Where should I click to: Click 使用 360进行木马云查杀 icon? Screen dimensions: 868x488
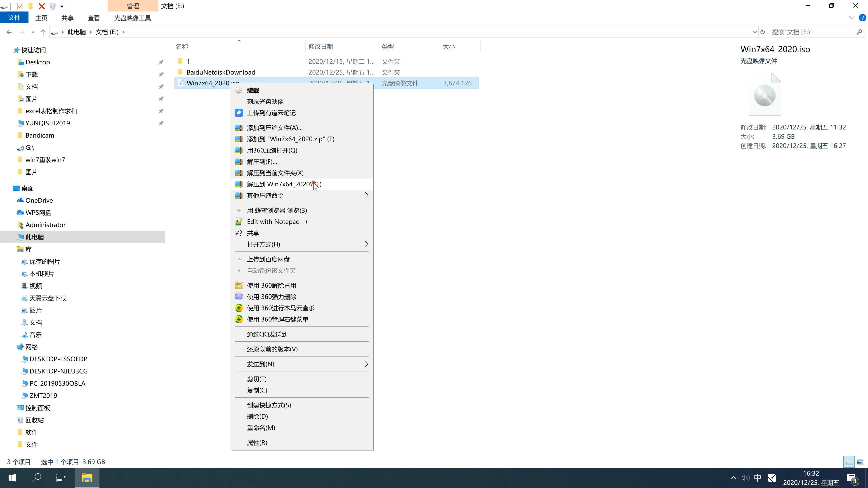239,308
